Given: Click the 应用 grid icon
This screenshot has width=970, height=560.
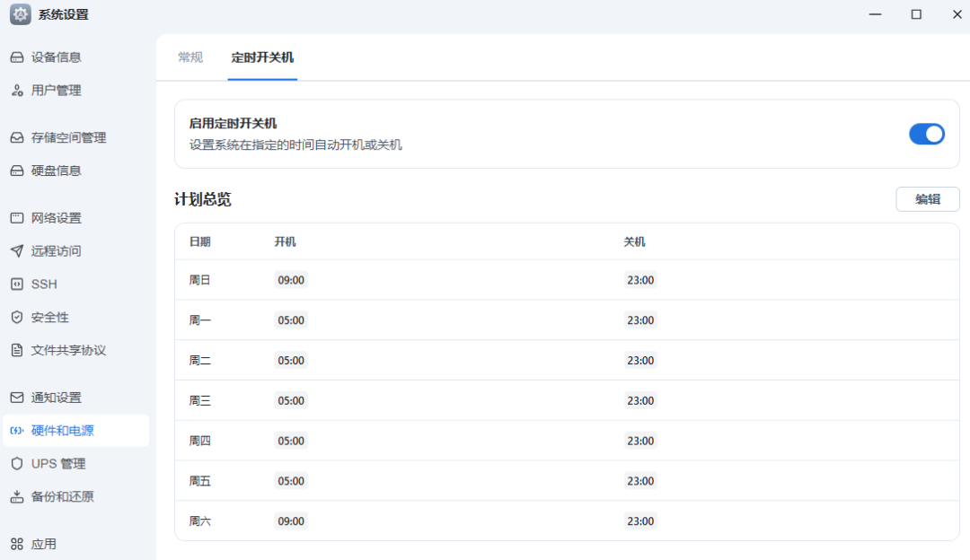Looking at the screenshot, I should coord(16,544).
